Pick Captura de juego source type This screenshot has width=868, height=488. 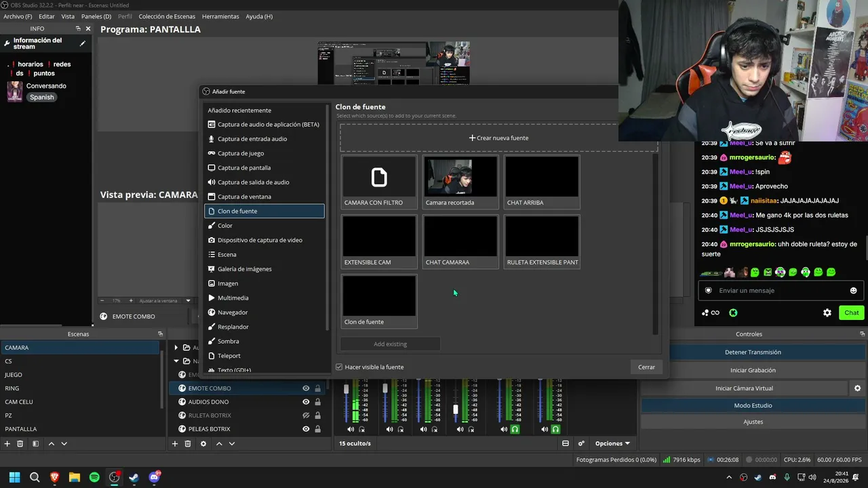264,153
